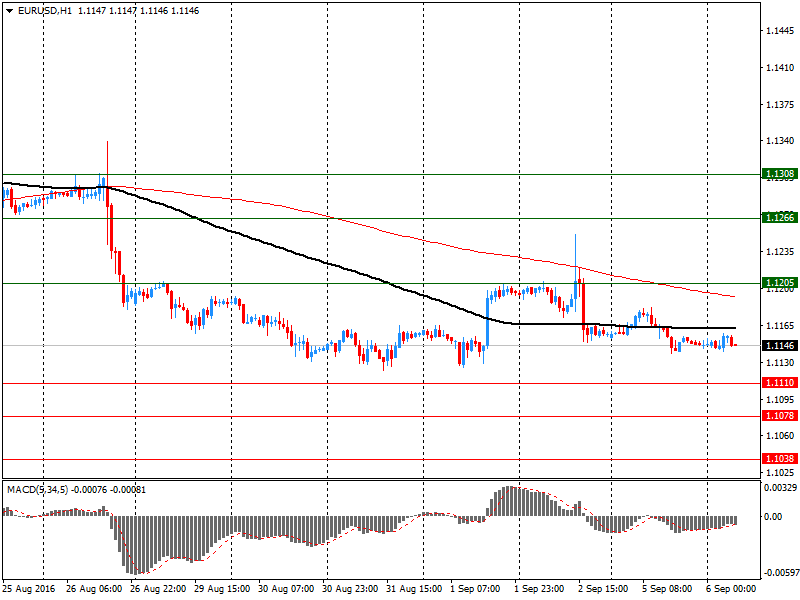The width and height of the screenshot is (800, 600).
Task: Click the 30 Aug 23:00 time axis label
Action: [350, 589]
